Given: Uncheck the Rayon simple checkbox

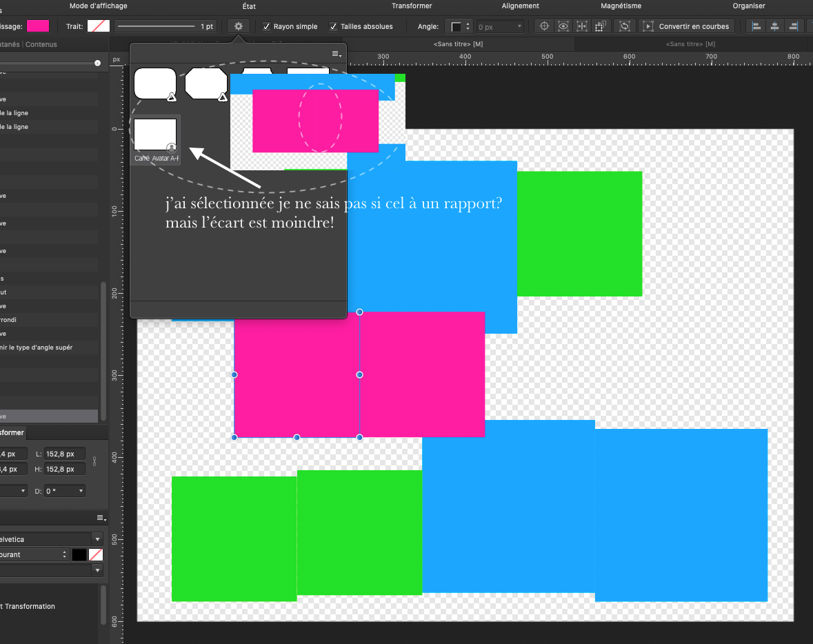Looking at the screenshot, I should 266,26.
